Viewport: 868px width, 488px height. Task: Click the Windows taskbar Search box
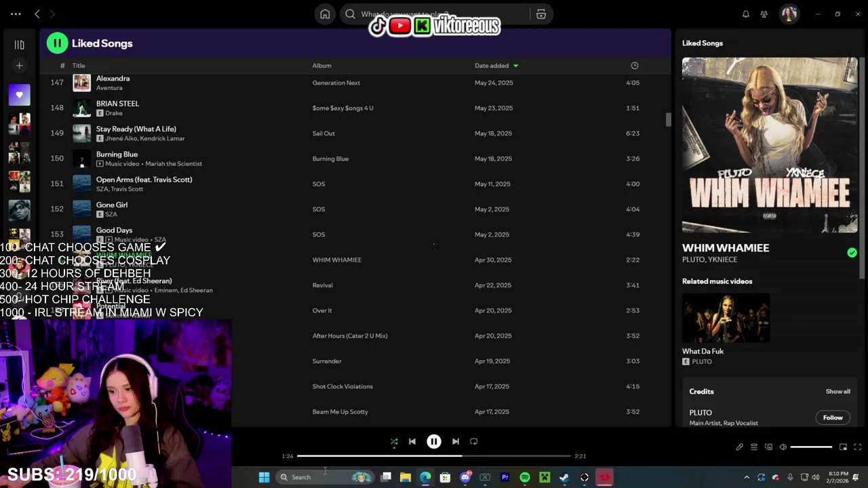pos(325,477)
